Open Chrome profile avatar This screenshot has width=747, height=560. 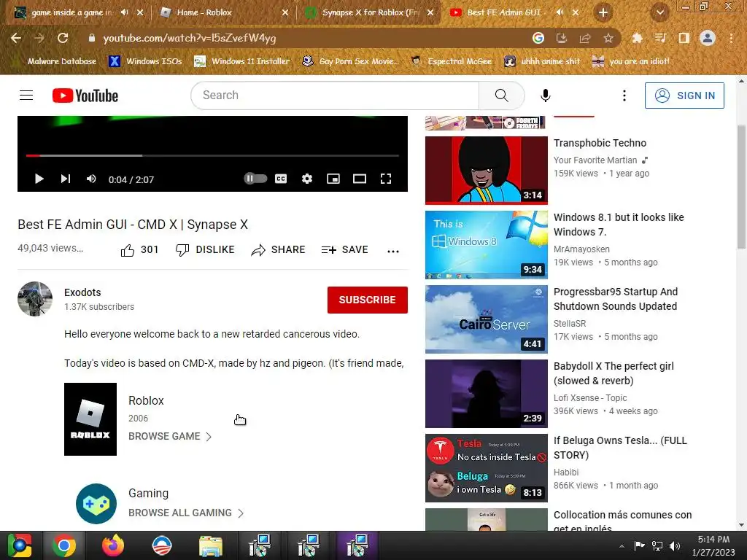(708, 38)
